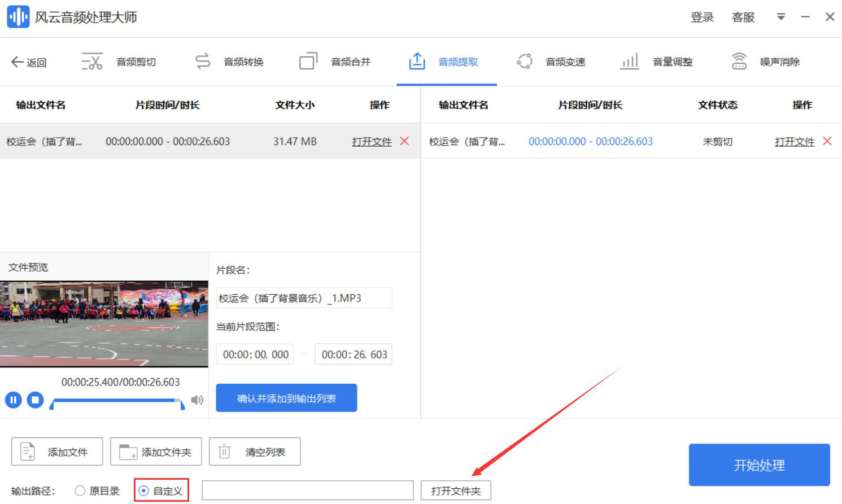
Task: Click the 清空列表 button
Action: click(255, 452)
